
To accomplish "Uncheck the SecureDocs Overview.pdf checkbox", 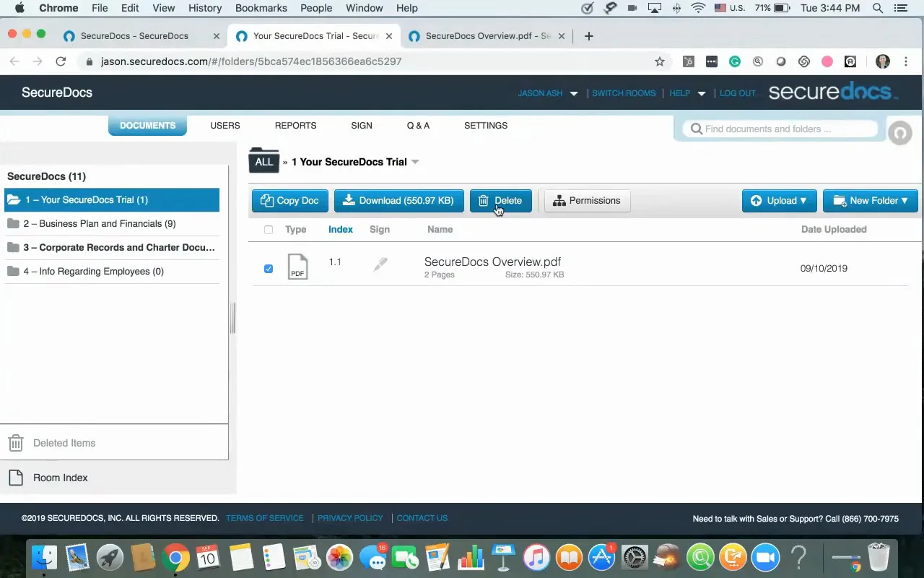I will (269, 269).
